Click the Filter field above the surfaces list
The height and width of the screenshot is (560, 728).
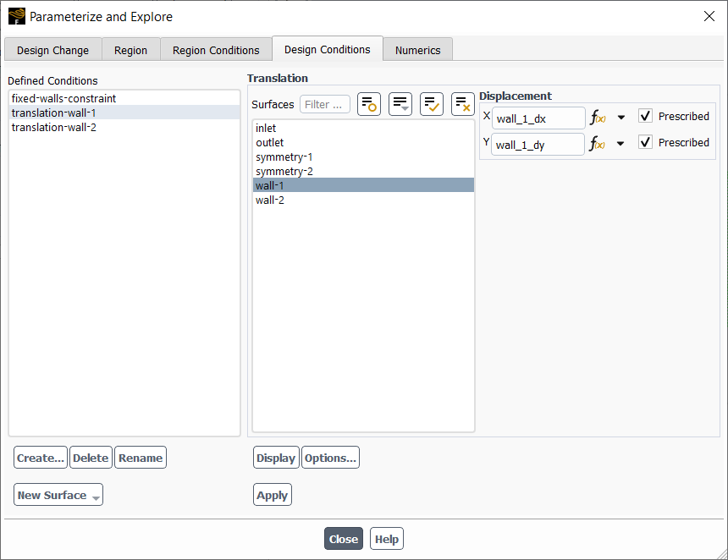(326, 104)
